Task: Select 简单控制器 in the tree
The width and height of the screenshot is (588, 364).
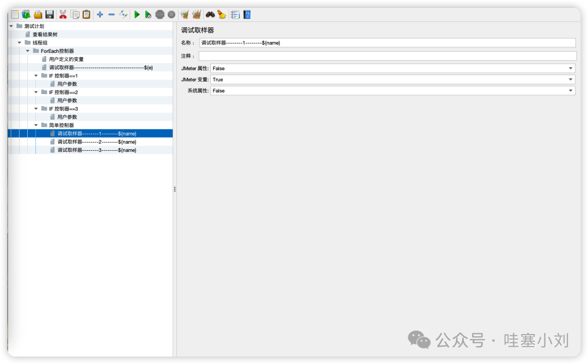Action: tap(62, 125)
